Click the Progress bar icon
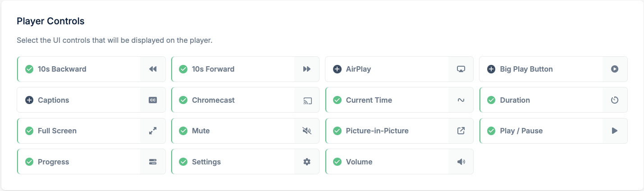Viewport: 644px width, 191px height. [153, 162]
